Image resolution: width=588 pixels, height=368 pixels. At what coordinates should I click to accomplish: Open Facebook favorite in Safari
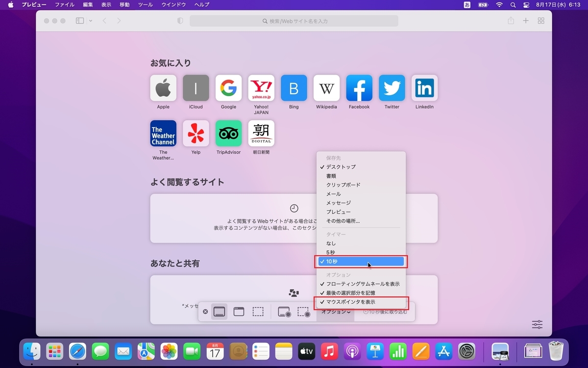pos(359,88)
